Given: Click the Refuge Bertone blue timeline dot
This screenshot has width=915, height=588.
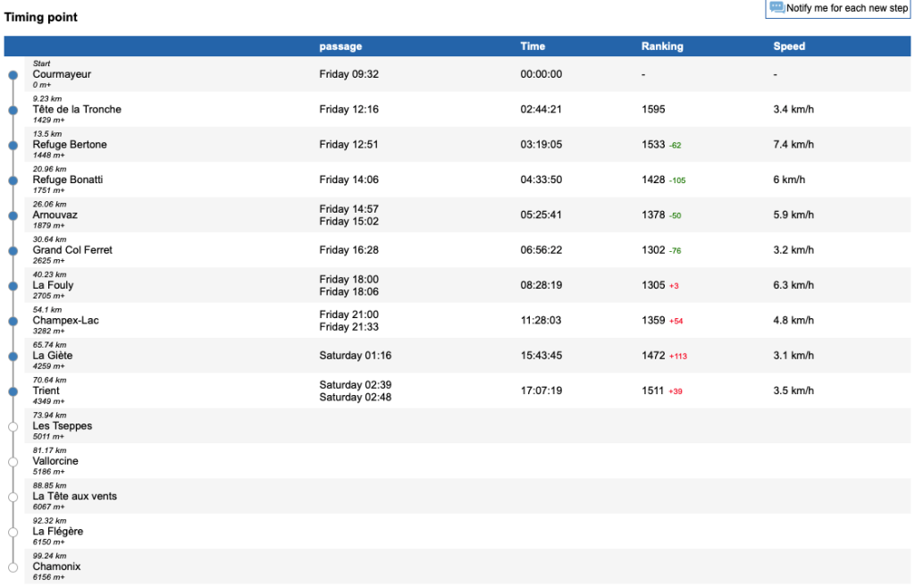Looking at the screenshot, I should [x=13, y=145].
